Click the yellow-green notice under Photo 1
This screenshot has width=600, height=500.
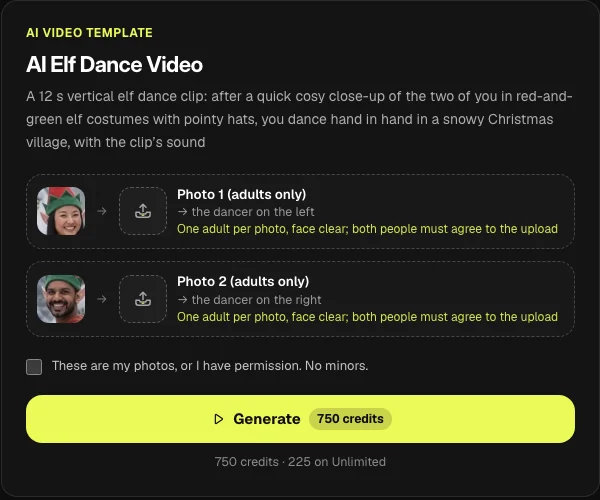367,229
